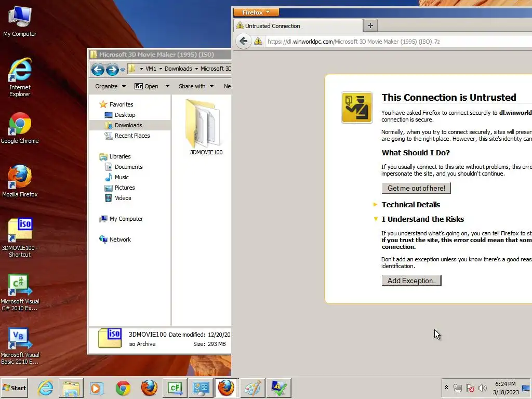Click the first Firefox taskbar icon
The image size is (532, 399).
point(149,388)
